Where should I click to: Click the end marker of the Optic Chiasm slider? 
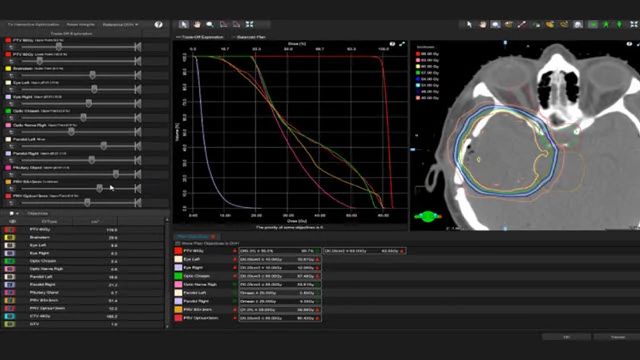[x=138, y=118]
